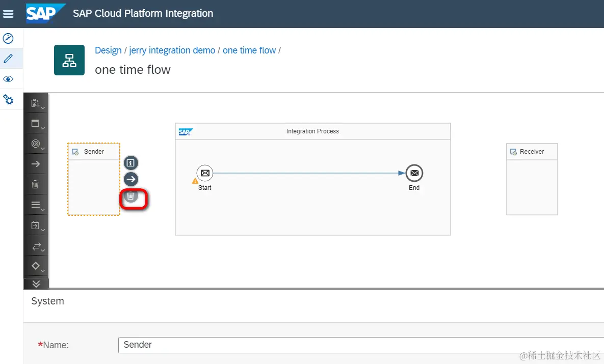Select the Start message event

coord(205,173)
